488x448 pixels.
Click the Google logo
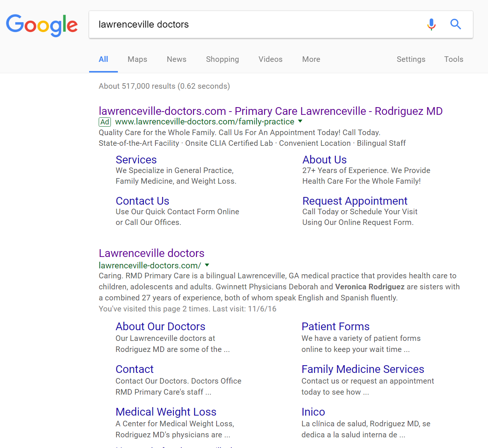pyautogui.click(x=42, y=25)
